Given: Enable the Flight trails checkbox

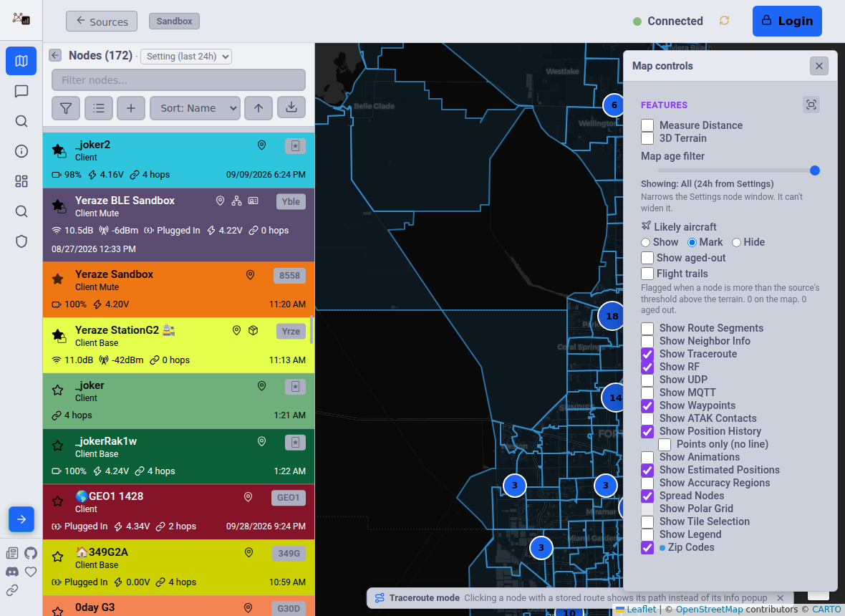Looking at the screenshot, I should (647, 274).
